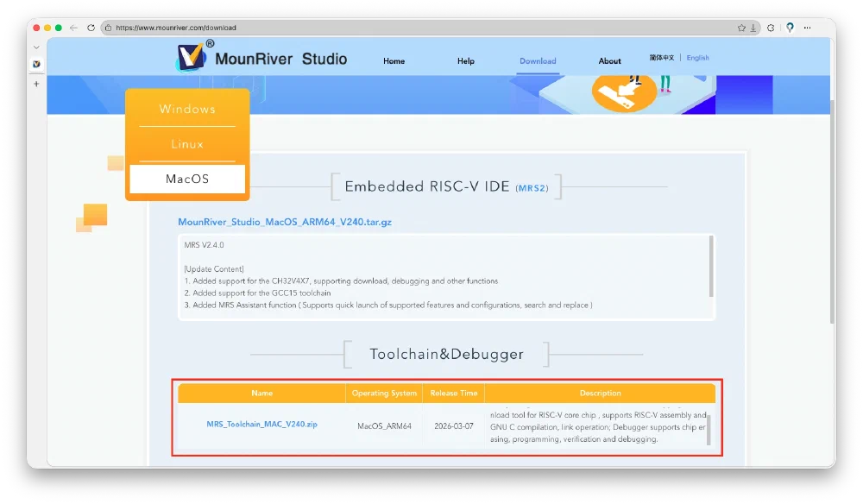
Task: Open the browser three-dot menu
Action: (808, 28)
